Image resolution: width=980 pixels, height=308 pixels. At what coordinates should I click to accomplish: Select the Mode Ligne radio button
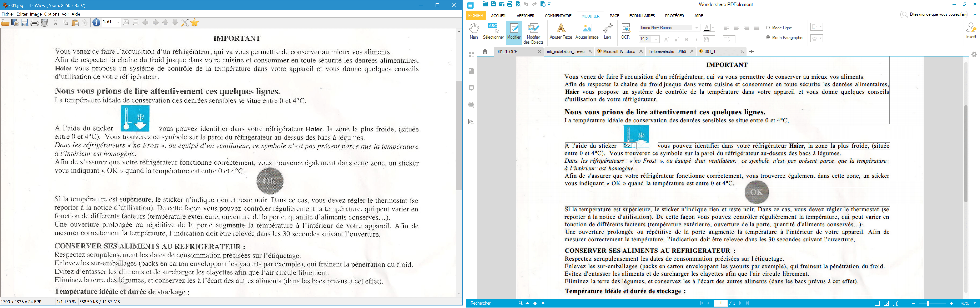coord(768,28)
